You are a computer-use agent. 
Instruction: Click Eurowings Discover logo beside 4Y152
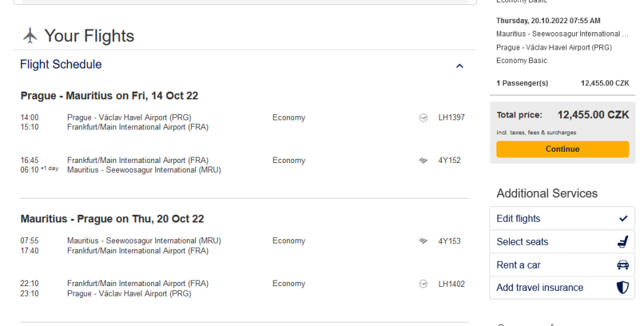point(423,160)
